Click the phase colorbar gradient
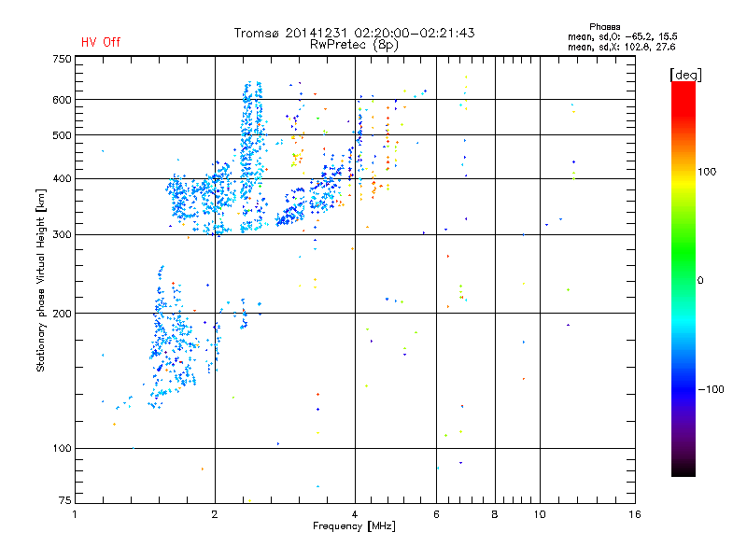Viewport: 747px width, 560px height. tap(684, 278)
